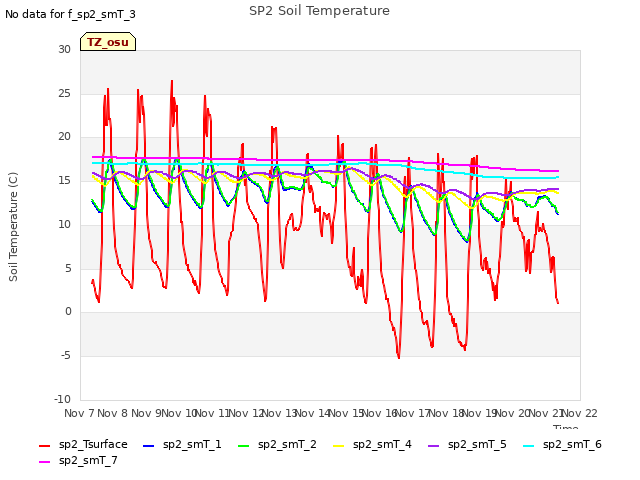Click the 5 y-axis tick label
Screen dimensions: 640x480
68,268
